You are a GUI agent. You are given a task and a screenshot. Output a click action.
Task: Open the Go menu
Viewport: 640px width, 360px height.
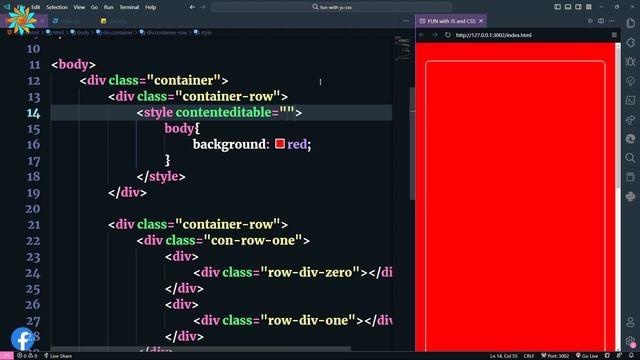94,7
